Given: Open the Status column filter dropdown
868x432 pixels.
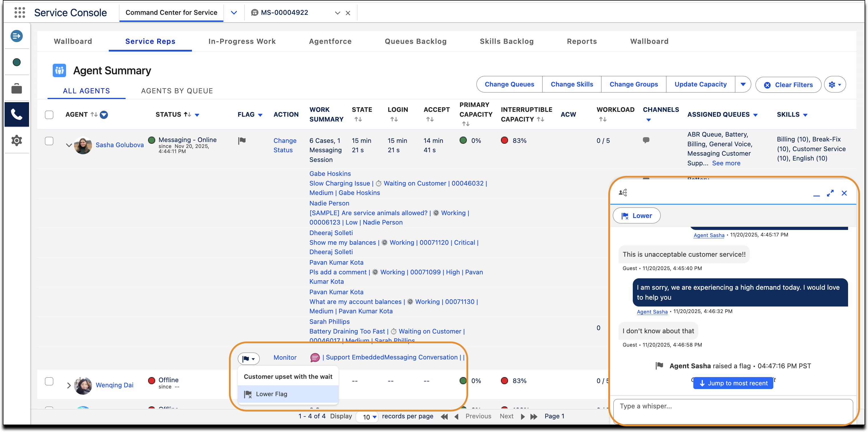Looking at the screenshot, I should pos(197,115).
